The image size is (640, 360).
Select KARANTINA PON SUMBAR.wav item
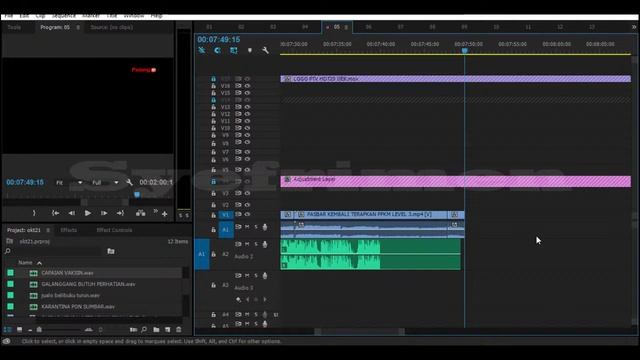pyautogui.click(x=78, y=307)
